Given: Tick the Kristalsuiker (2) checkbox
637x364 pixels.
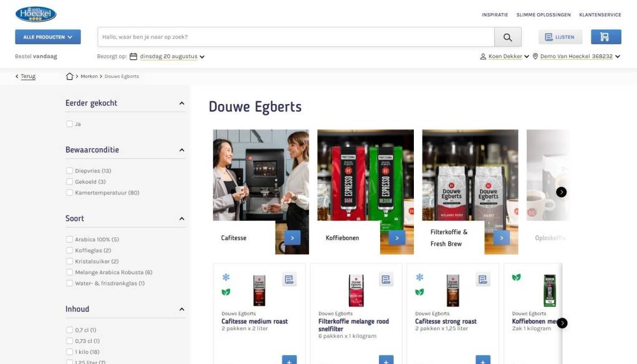Looking at the screenshot, I should click(x=69, y=261).
